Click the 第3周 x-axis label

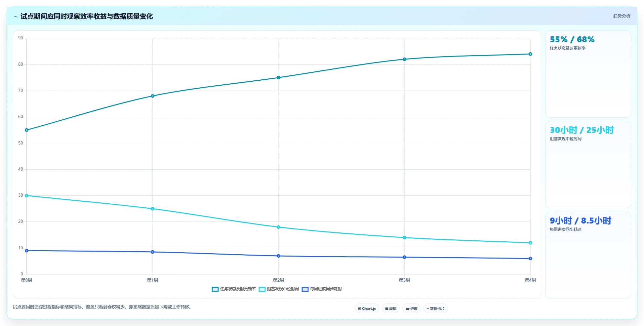point(404,280)
